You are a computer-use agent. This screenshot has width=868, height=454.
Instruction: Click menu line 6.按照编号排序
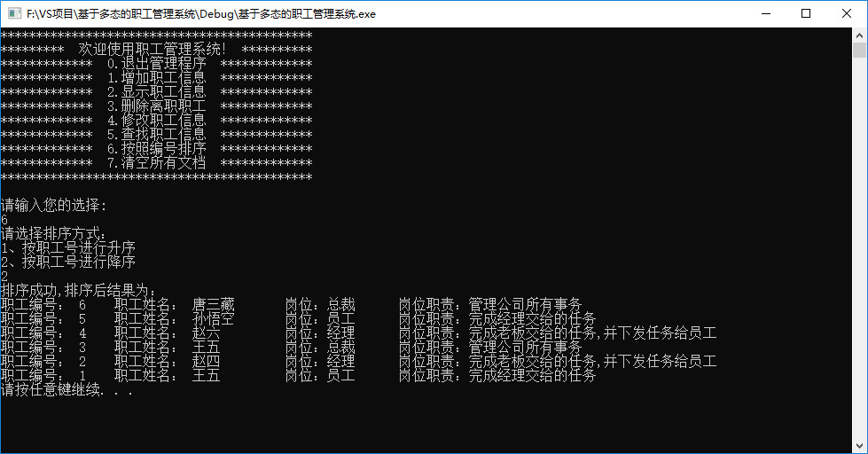[x=157, y=149]
